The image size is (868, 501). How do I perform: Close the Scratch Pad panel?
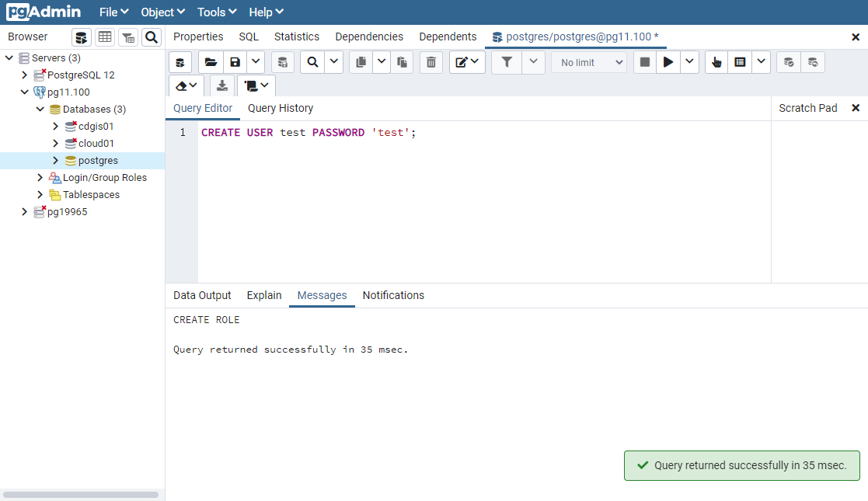(x=856, y=108)
